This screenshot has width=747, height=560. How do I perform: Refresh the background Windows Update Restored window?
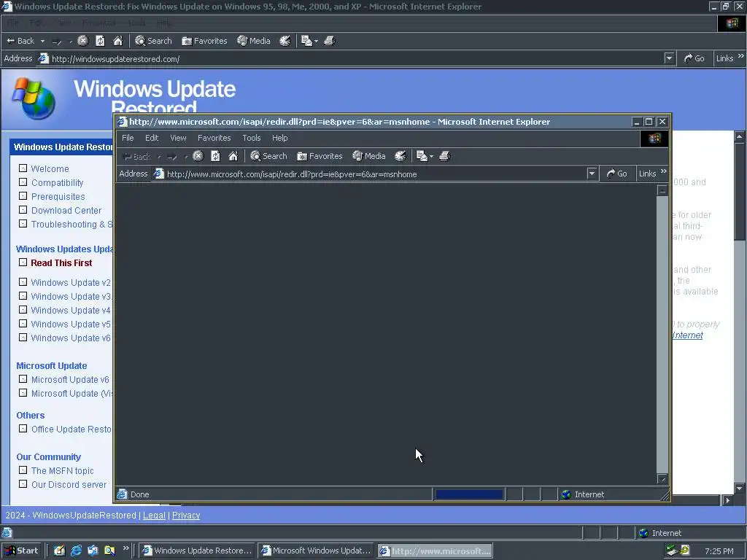[100, 41]
